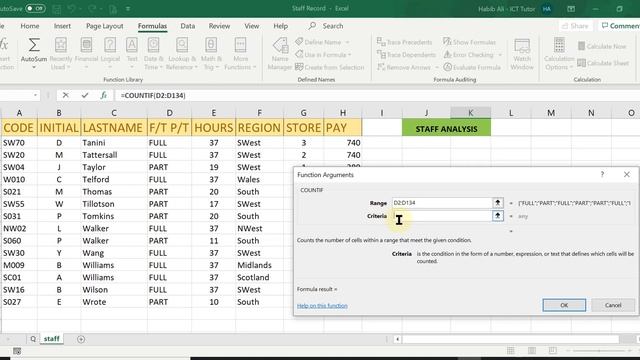The width and height of the screenshot is (640, 360).
Task: Open Text functions list
Action: click(x=131, y=52)
